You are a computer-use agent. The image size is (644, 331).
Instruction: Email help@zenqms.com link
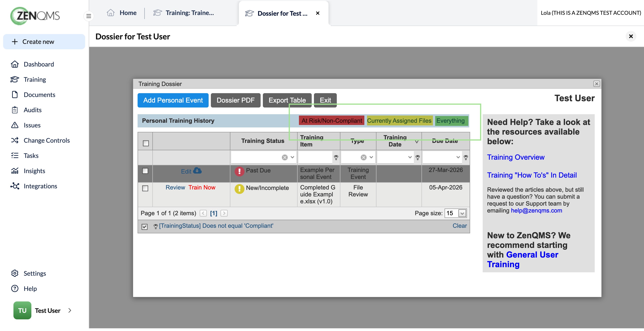[x=536, y=211]
